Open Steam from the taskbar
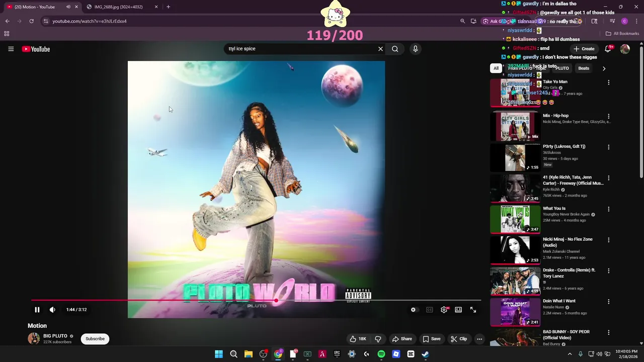644x362 pixels. [x=425, y=354]
